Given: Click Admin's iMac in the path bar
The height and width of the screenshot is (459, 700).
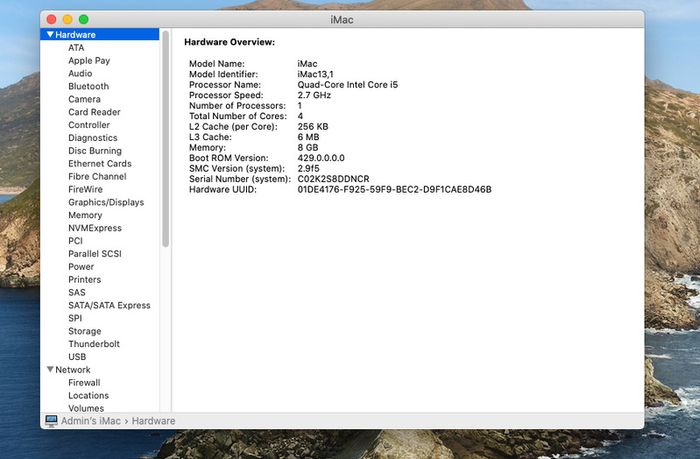Looking at the screenshot, I should tap(91, 421).
